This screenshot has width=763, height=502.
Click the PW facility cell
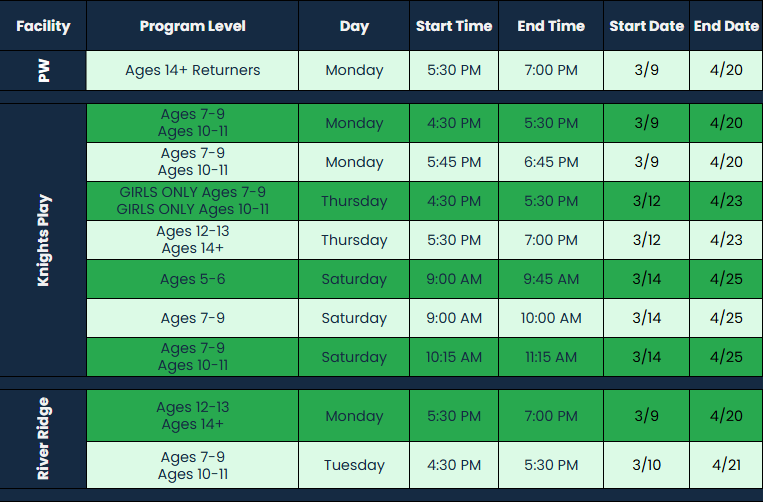(x=42, y=71)
